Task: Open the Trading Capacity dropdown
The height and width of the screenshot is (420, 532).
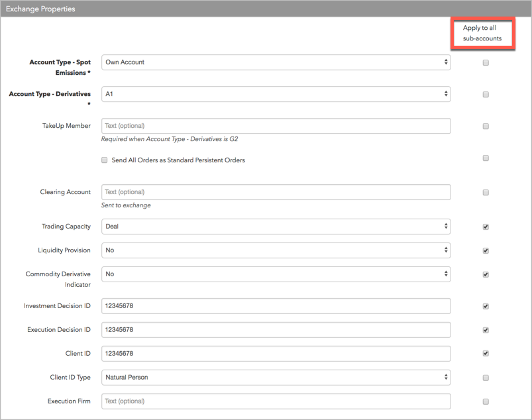Action: click(x=276, y=227)
